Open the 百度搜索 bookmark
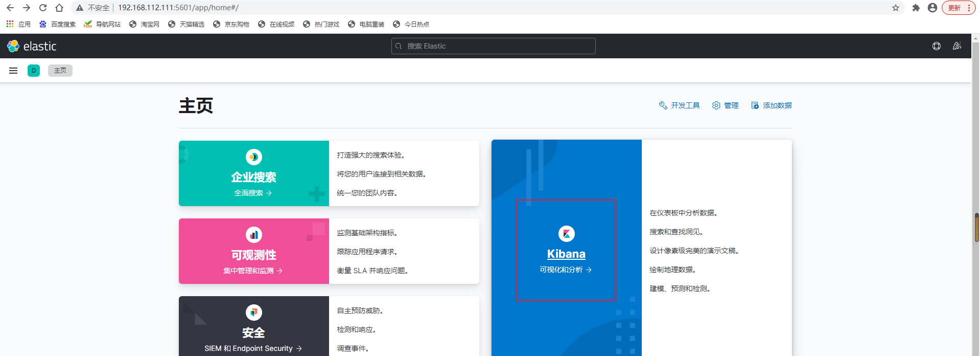The image size is (980, 356). pos(57,24)
